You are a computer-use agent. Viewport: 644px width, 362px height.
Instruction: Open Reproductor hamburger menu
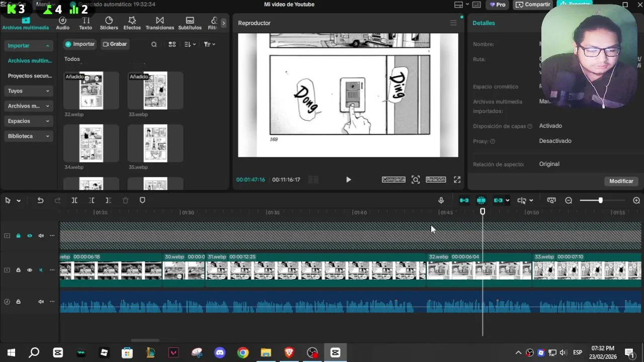coord(453,23)
